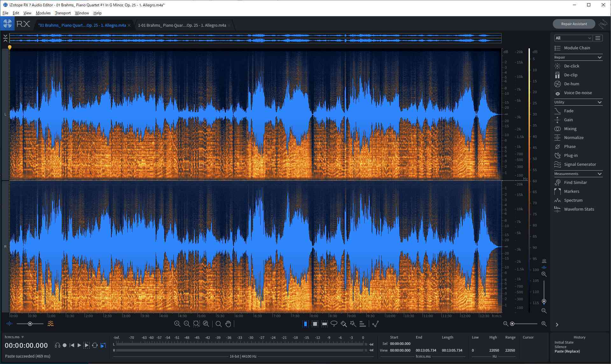Select the Lasso selection tool

[334, 324]
